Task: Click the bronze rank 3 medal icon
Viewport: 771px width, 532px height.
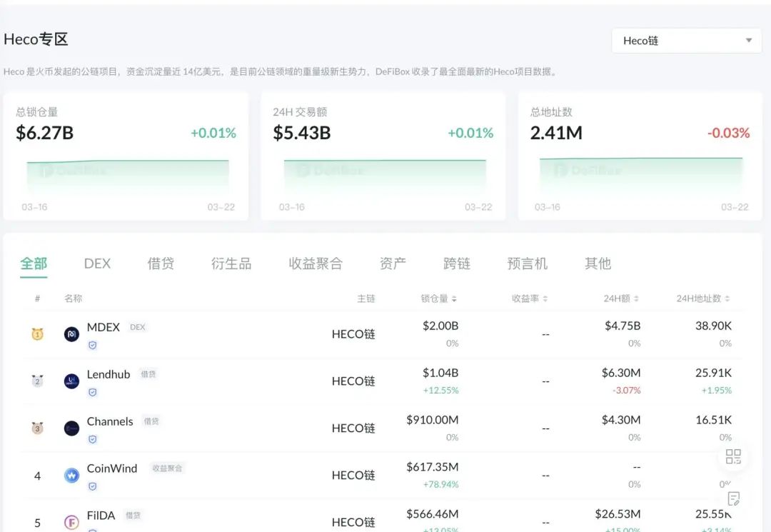Action: tap(37, 428)
